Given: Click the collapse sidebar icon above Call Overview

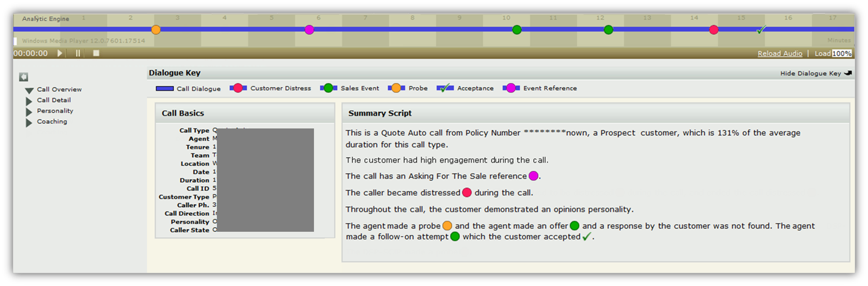Looking at the screenshot, I should [x=24, y=77].
